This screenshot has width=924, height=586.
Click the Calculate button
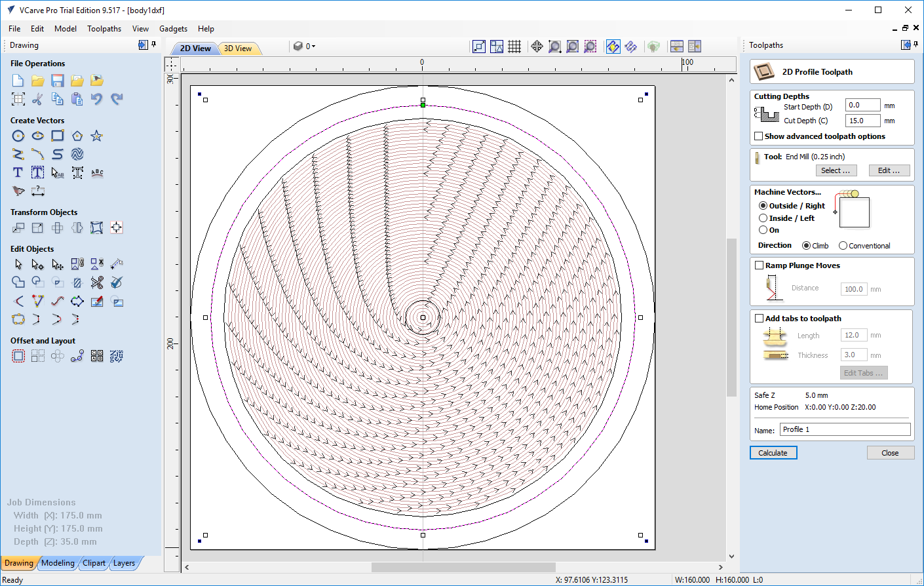(x=773, y=453)
